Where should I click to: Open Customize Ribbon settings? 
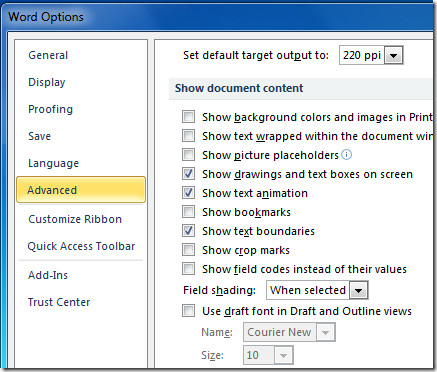75,219
